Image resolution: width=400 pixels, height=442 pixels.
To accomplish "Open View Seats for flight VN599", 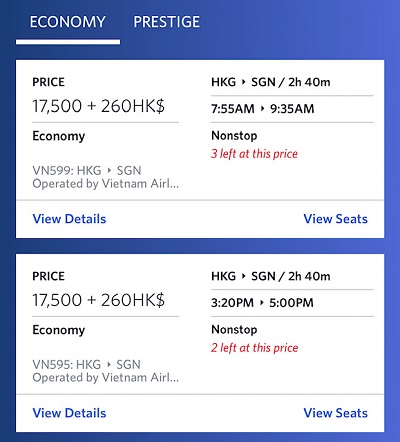I will point(335,219).
